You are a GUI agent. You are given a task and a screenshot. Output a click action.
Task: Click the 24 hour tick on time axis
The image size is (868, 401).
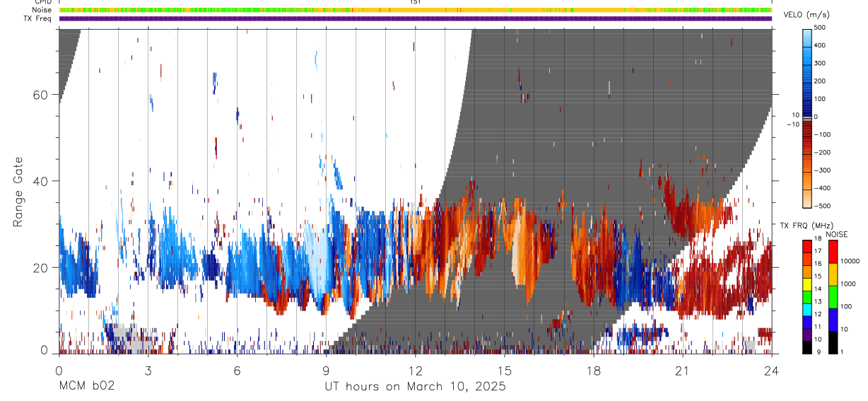coord(771,370)
